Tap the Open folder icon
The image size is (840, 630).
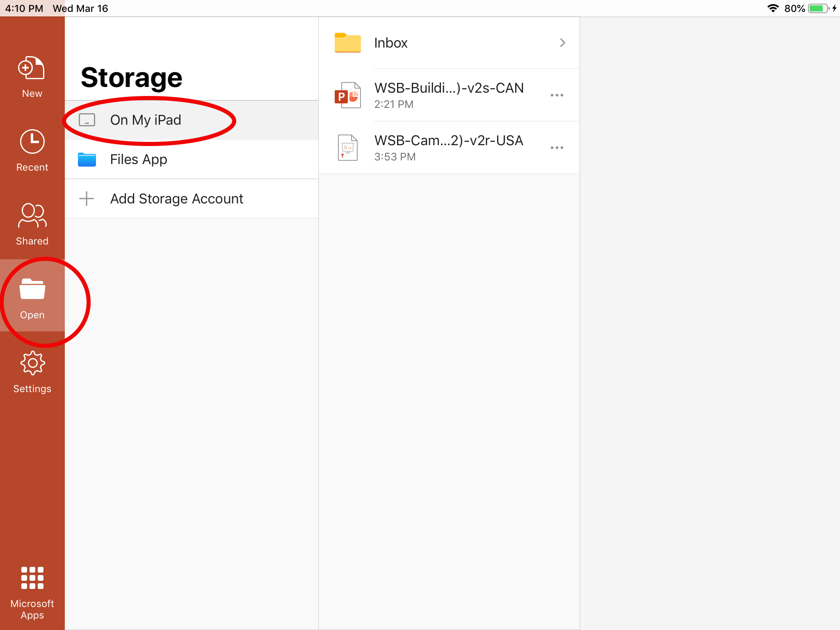tap(32, 289)
